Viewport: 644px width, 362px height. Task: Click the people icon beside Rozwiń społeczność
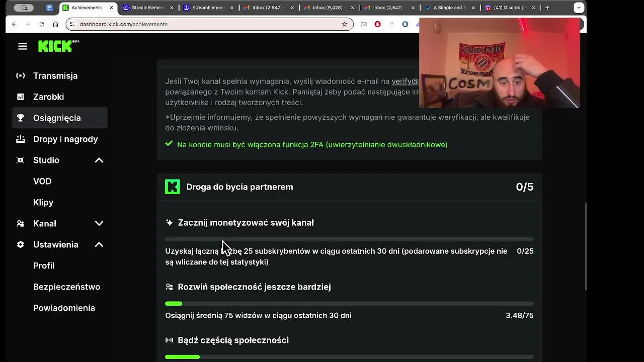point(169,287)
